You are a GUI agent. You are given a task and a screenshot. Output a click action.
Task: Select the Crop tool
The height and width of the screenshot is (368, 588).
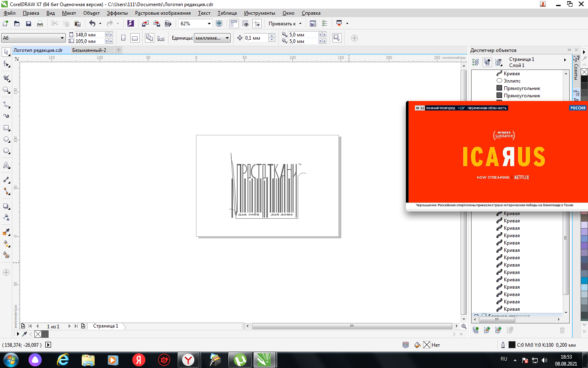pyautogui.click(x=6, y=78)
